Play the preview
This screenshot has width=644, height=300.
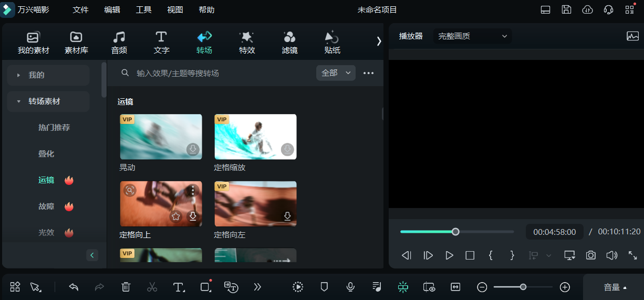tap(449, 255)
